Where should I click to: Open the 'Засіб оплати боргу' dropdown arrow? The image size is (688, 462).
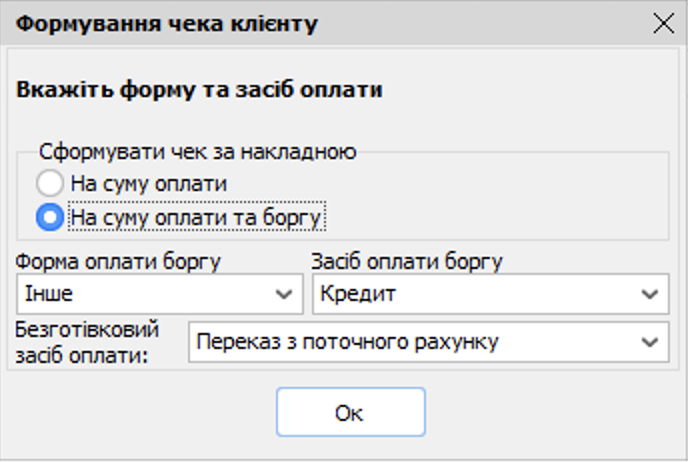(647, 295)
